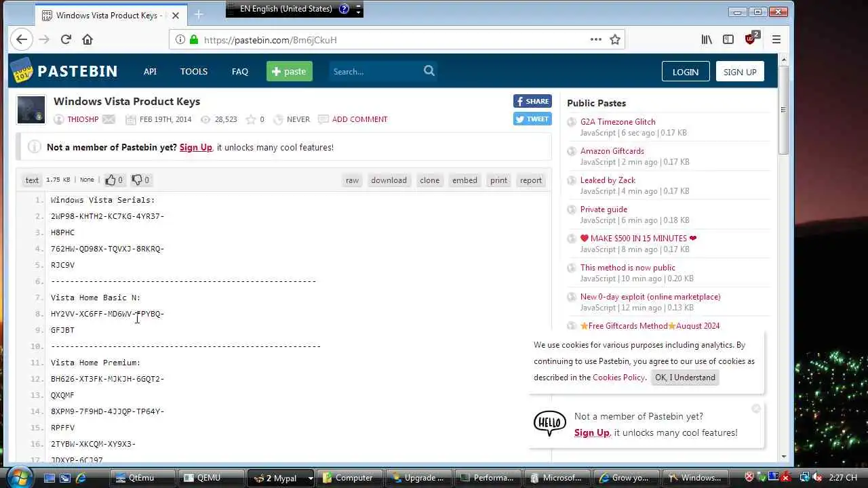Run search with the magnifier icon
This screenshot has height=488, width=868.
(429, 70)
